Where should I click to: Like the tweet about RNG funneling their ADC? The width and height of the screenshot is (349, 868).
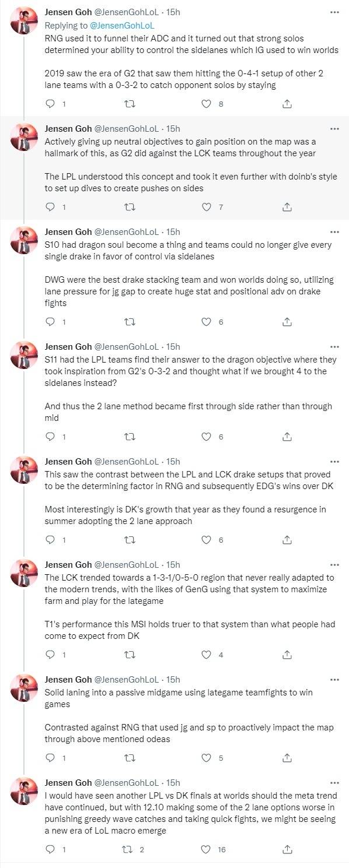point(205,104)
